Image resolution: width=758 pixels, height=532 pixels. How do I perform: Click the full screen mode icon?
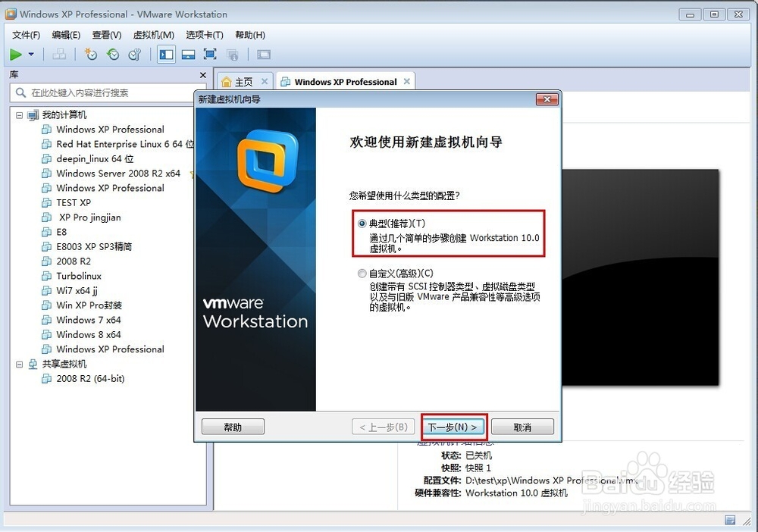click(x=210, y=55)
